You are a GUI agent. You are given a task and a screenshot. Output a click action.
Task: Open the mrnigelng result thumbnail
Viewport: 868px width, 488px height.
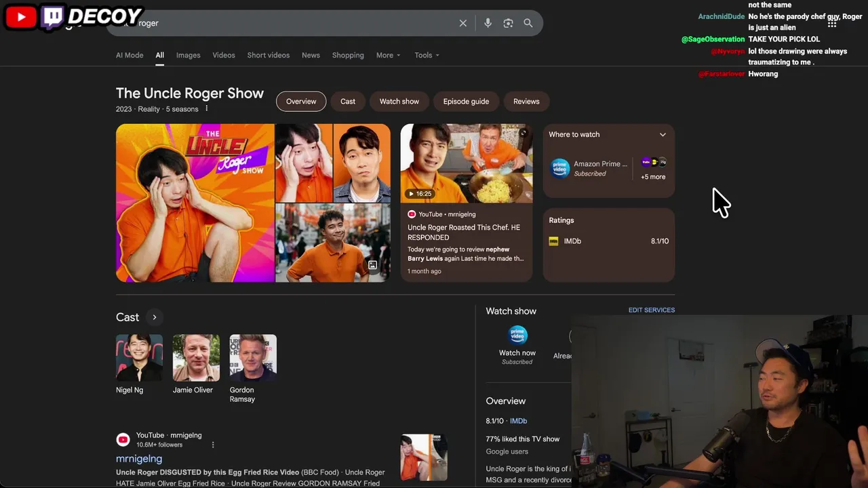click(x=424, y=457)
